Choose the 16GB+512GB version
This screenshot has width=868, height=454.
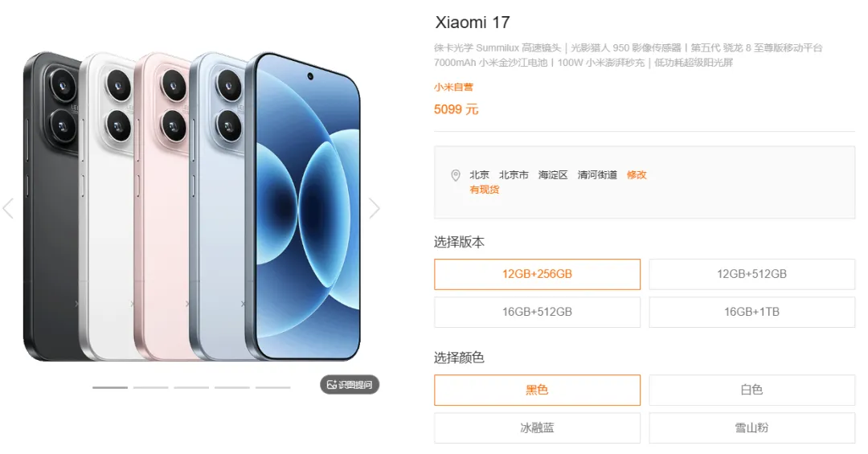click(537, 313)
